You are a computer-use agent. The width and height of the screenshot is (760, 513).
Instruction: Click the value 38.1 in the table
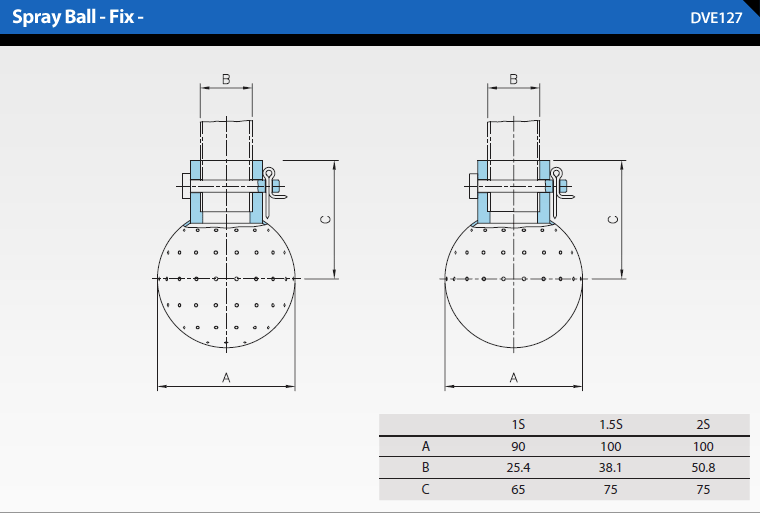pyautogui.click(x=611, y=468)
